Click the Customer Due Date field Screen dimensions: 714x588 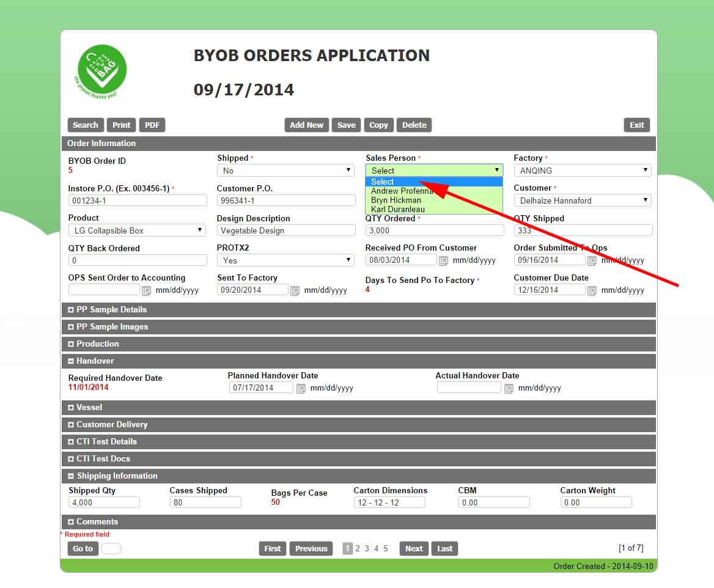pos(550,290)
